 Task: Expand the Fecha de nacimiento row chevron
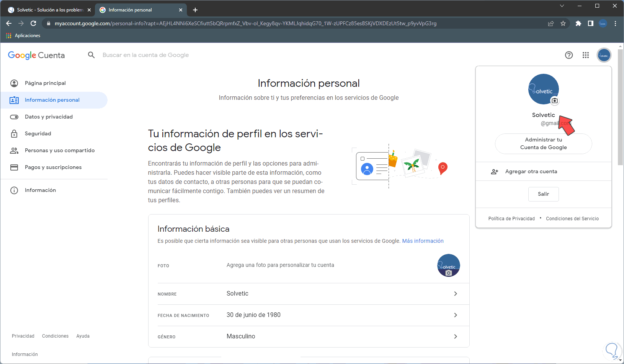click(456, 315)
